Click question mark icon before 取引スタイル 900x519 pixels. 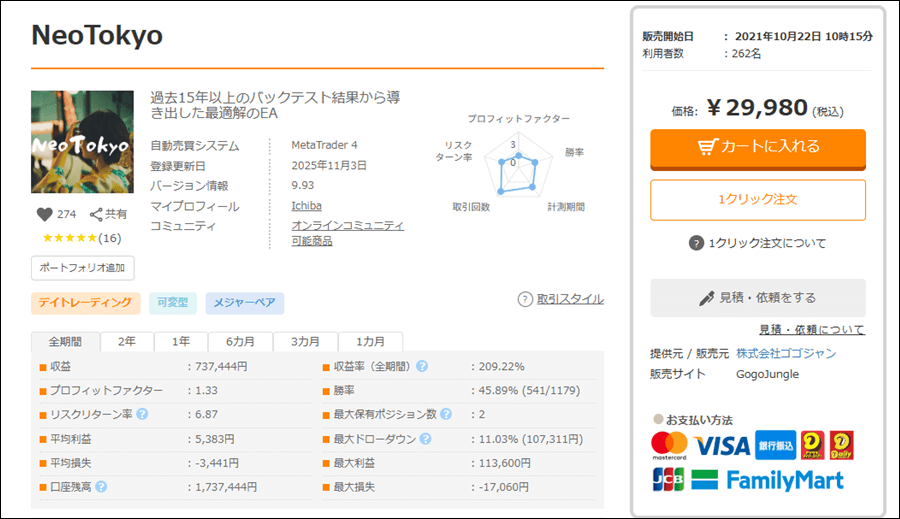pos(525,299)
